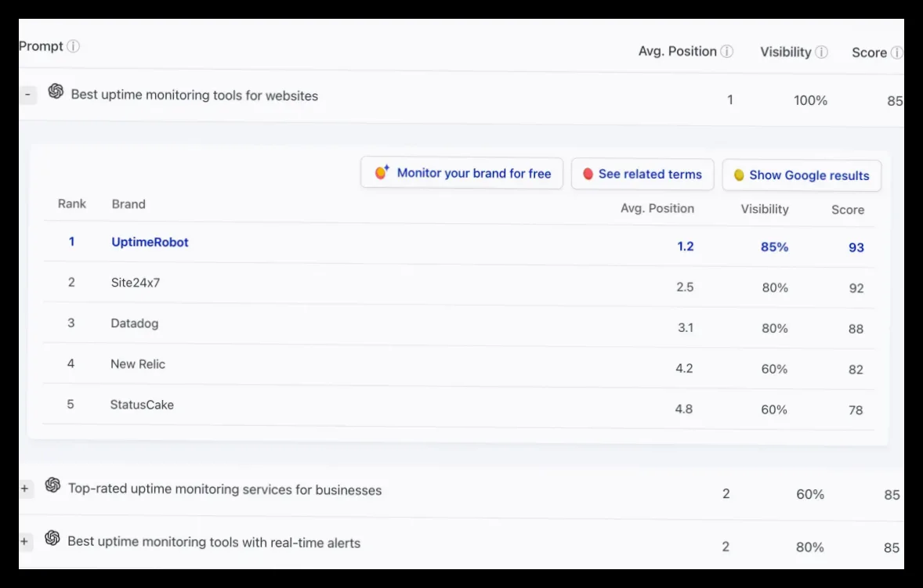Select the Site24x7 brand row

tap(458, 284)
